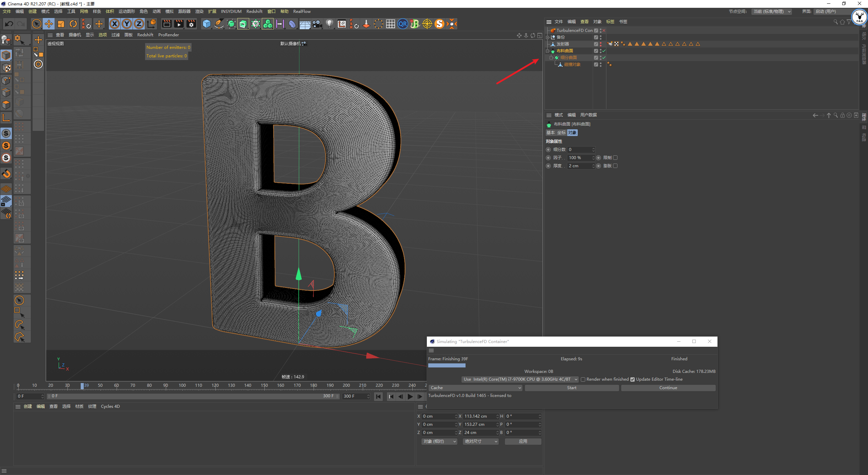Viewport: 868px width, 475px height.
Task: Click the Undo arrow in toolbar
Action: (9, 24)
